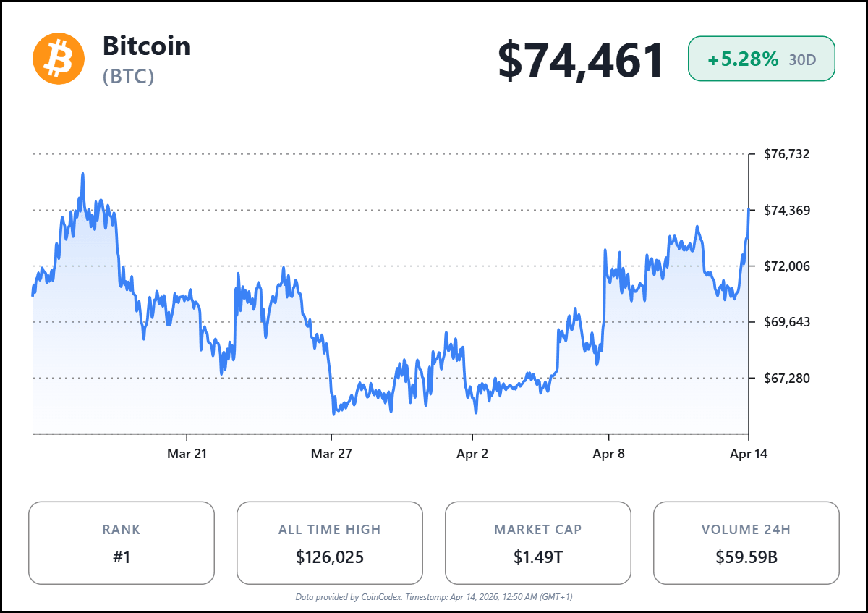Click the Bitcoin name heading
Image resolution: width=868 pixels, height=613 pixels.
146,46
